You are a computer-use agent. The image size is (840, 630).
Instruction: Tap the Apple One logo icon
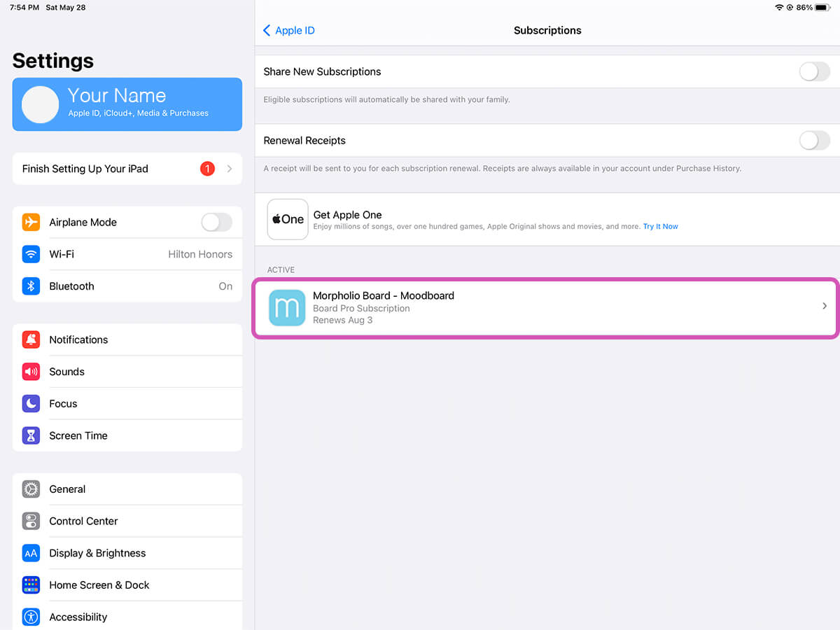pyautogui.click(x=288, y=219)
